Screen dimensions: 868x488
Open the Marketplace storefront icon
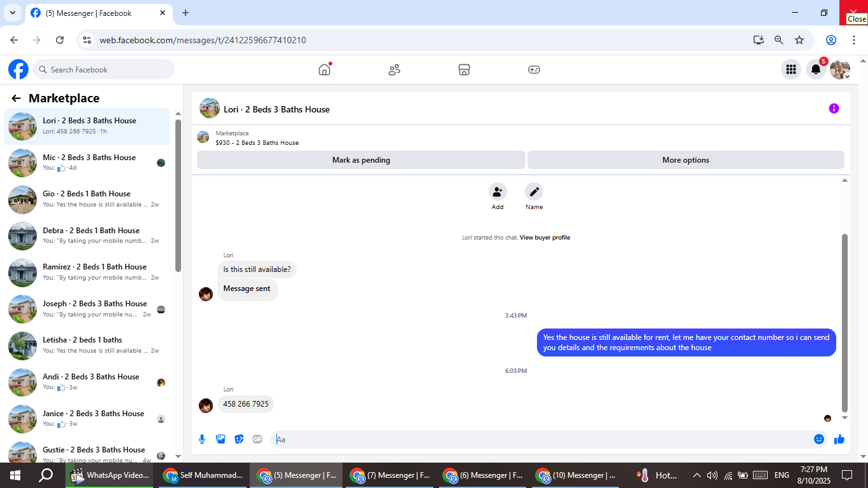coord(464,69)
